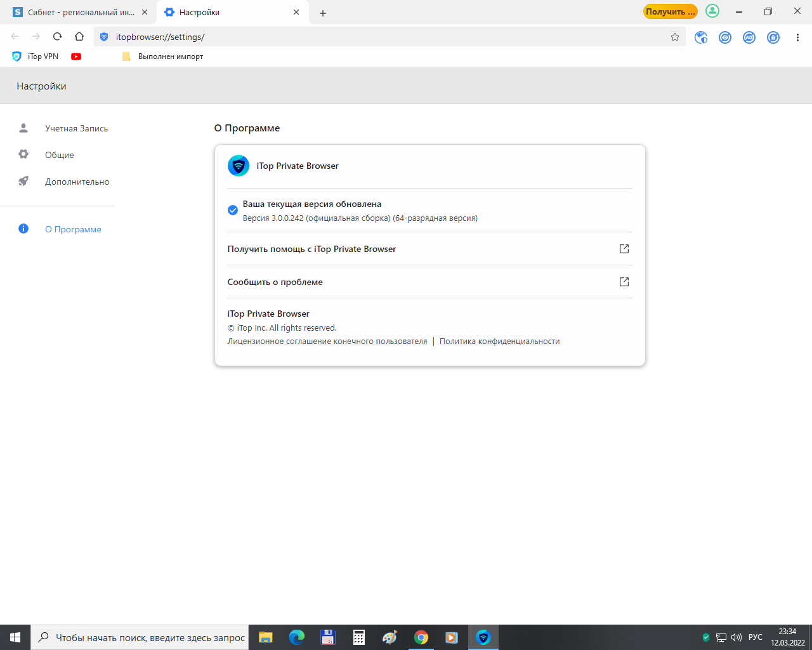Select О Программе in sidebar
This screenshot has width=812, height=650.
(x=73, y=229)
